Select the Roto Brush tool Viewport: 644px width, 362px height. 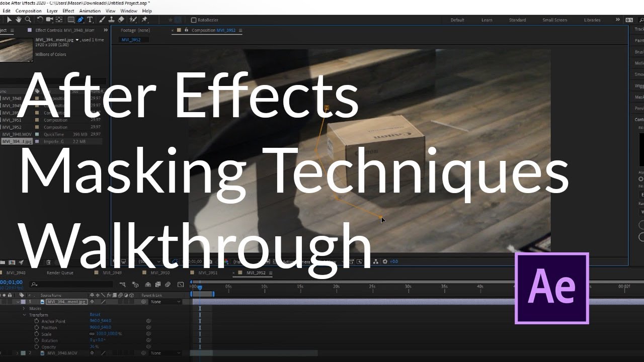[133, 20]
